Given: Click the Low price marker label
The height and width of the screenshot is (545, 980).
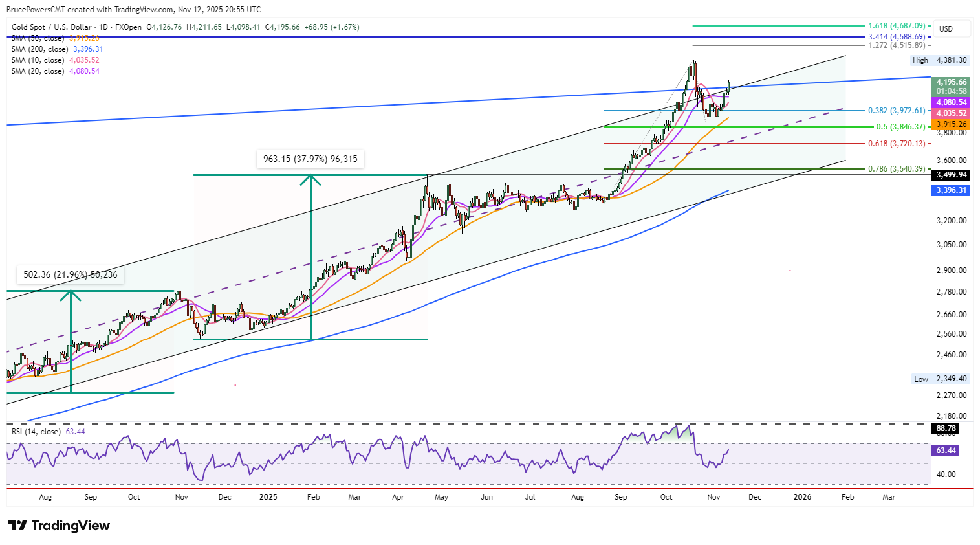Looking at the screenshot, I should click(921, 379).
